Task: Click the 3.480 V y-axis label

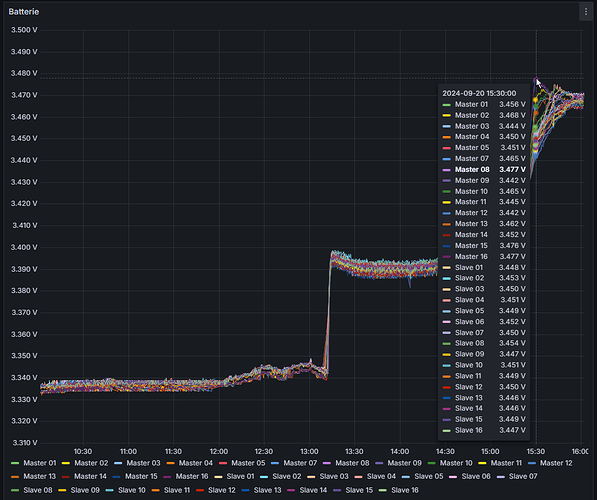Action: pyautogui.click(x=24, y=73)
